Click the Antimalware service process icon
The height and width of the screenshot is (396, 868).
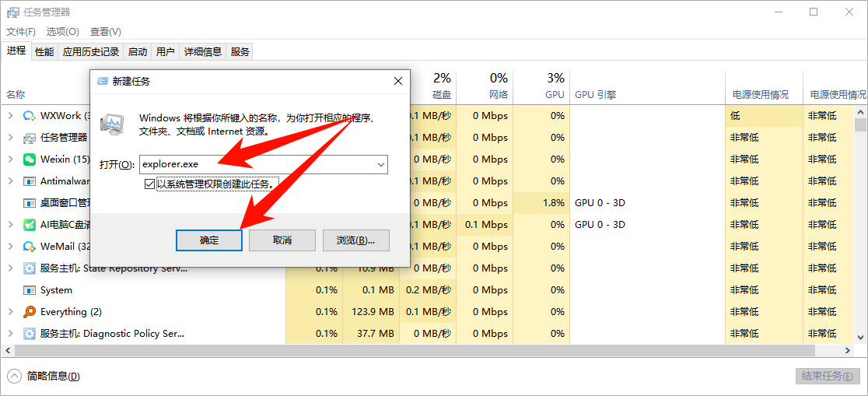tap(29, 181)
